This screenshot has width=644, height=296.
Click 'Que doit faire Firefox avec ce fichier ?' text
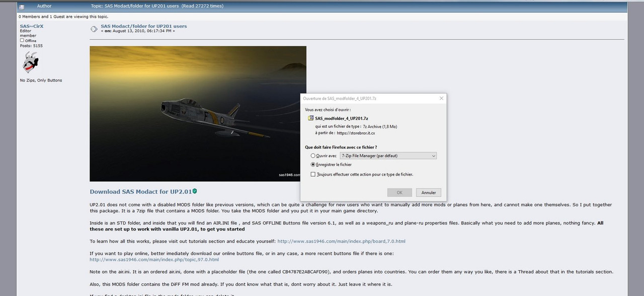pyautogui.click(x=341, y=147)
